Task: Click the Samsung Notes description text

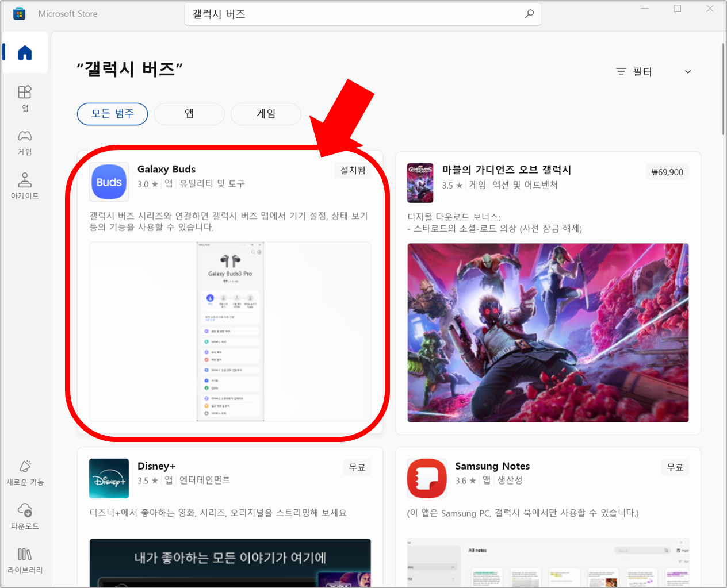Action: point(523,513)
